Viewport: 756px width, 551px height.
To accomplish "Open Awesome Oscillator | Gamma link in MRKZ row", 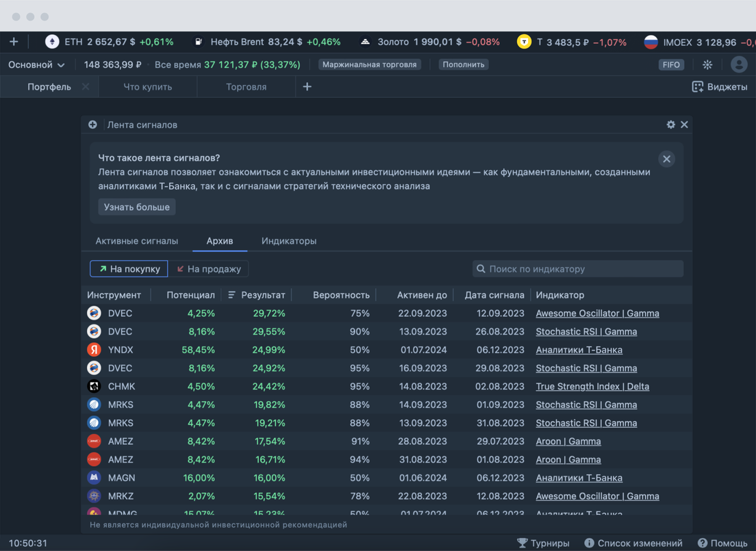I will (x=597, y=496).
